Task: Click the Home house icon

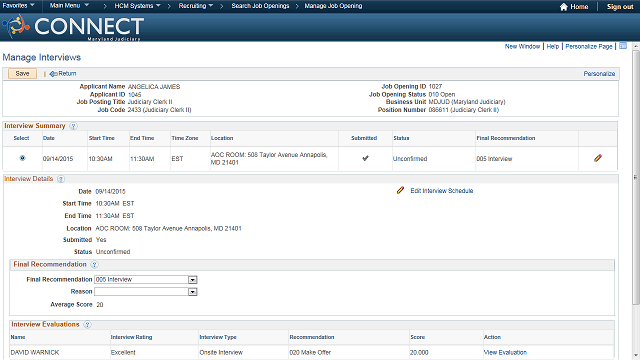Action: (x=564, y=7)
